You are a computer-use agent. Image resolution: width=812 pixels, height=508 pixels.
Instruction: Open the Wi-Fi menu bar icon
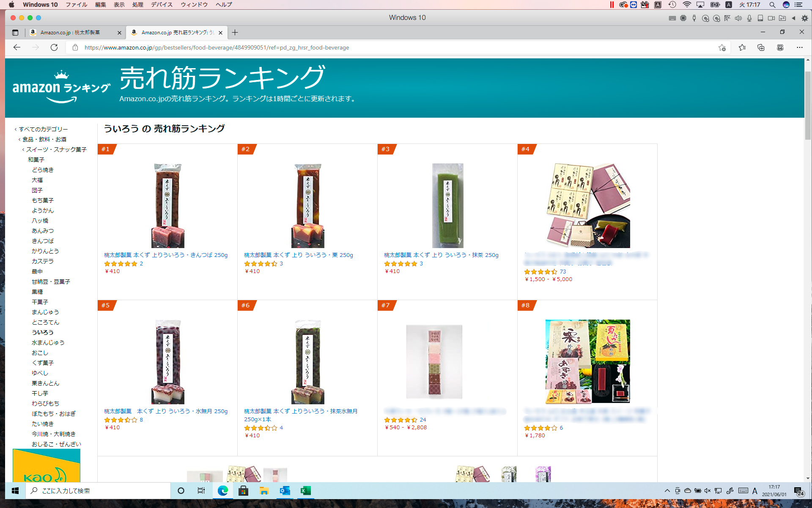(687, 5)
